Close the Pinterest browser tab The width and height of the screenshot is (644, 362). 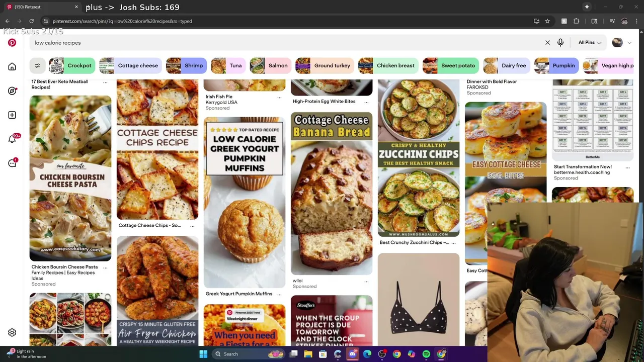click(x=76, y=7)
